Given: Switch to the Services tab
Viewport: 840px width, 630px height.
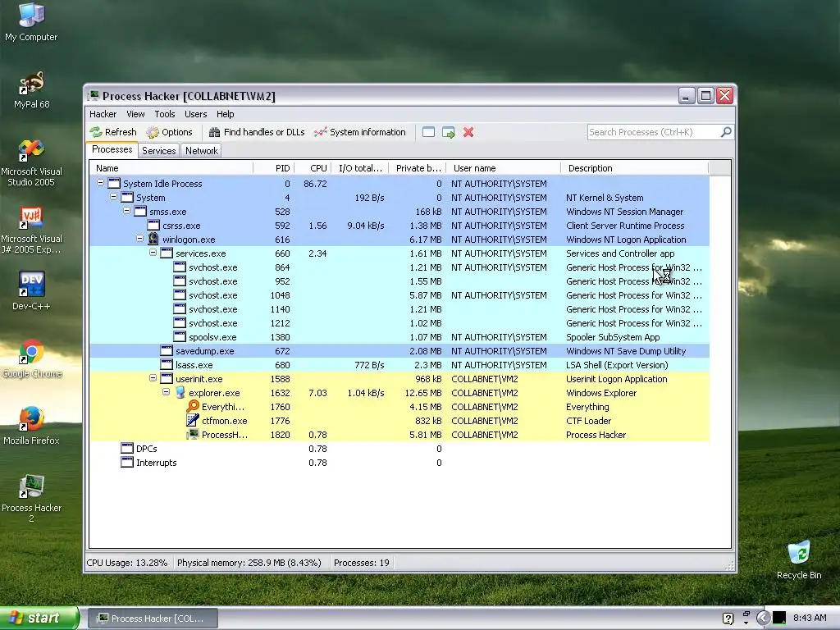Looking at the screenshot, I should click(158, 151).
